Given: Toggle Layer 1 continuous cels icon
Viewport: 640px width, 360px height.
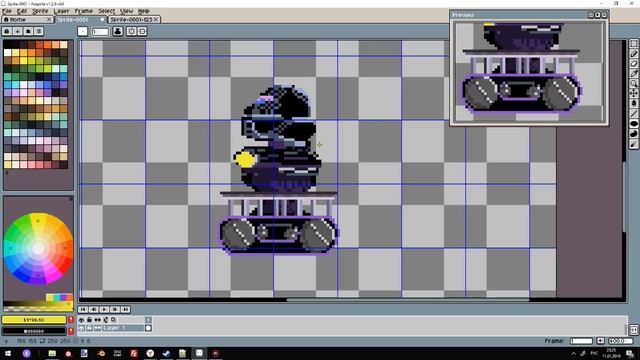Looking at the screenshot, I should point(98,328).
